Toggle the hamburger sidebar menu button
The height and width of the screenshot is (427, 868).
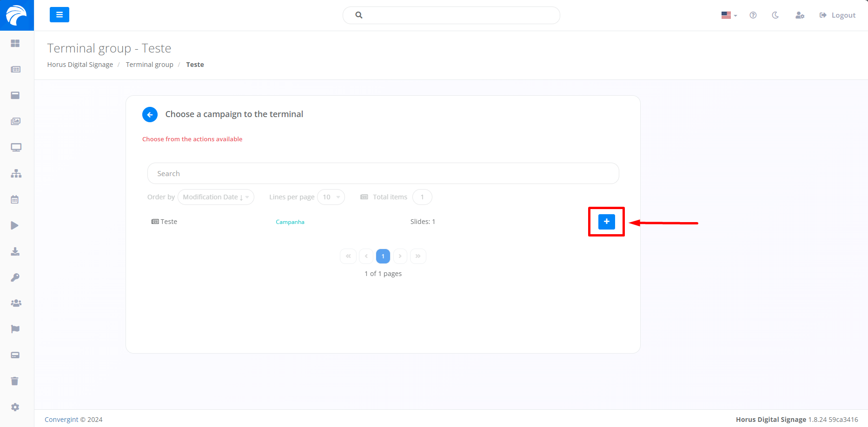tap(60, 15)
